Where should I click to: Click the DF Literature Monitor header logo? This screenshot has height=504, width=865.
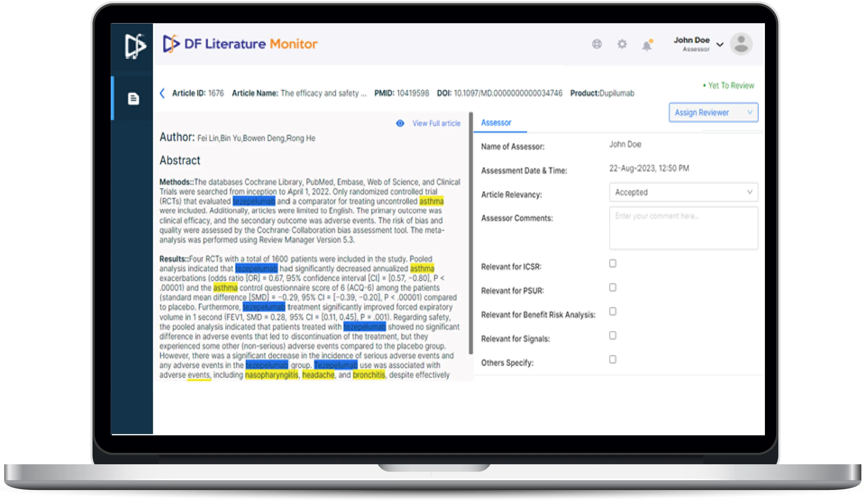pos(240,44)
